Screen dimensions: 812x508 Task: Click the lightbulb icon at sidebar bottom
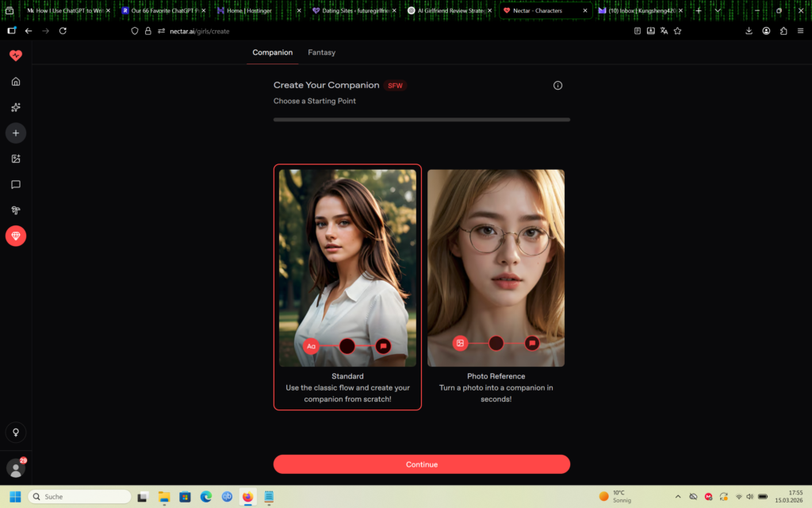16,432
